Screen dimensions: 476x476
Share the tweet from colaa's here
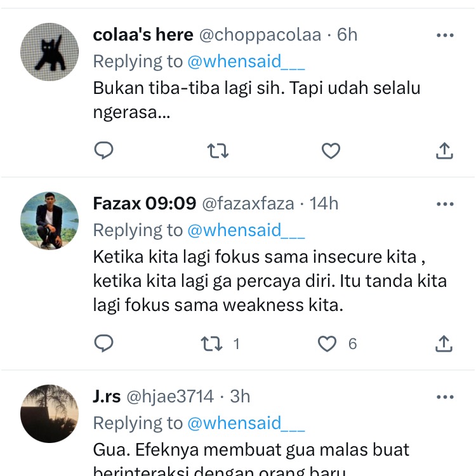click(445, 150)
